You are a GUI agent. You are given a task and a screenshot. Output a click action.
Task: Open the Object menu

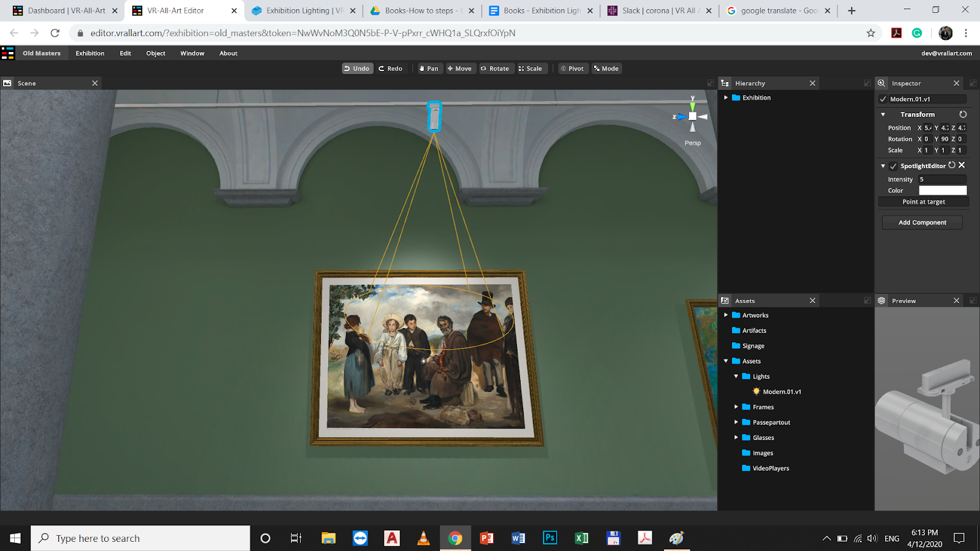coord(156,53)
